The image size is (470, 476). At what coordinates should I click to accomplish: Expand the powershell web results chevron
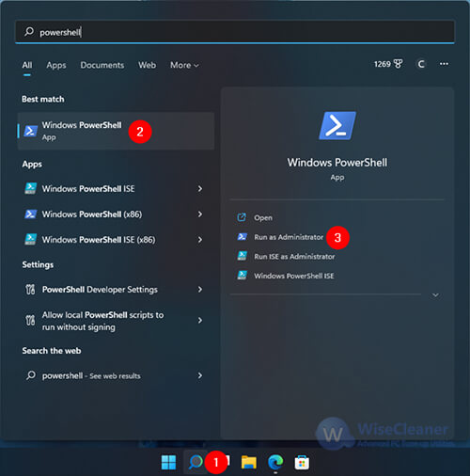[x=200, y=375]
